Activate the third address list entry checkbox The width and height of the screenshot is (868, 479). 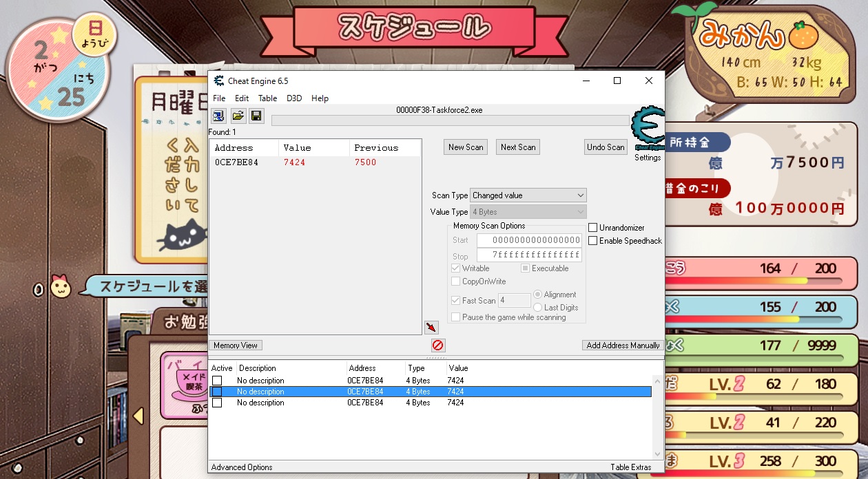pyautogui.click(x=217, y=403)
